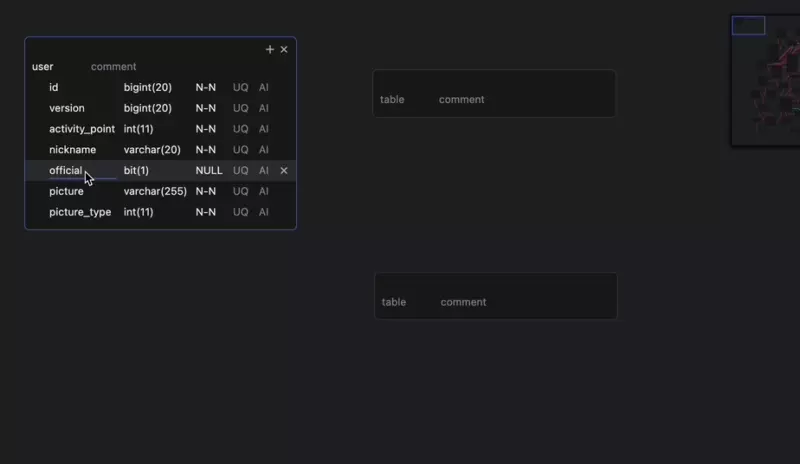Toggle N-N on the id row
This screenshot has height=464, width=800.
(x=206, y=87)
